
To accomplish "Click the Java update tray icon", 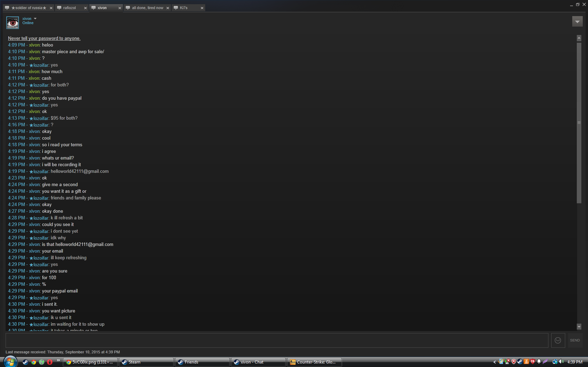I will click(x=526, y=362).
